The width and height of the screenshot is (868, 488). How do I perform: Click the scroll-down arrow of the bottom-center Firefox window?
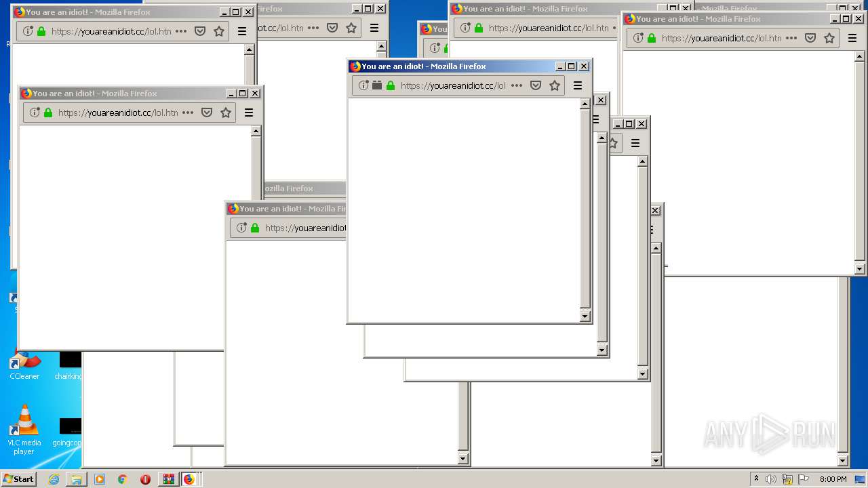pyautogui.click(x=463, y=459)
